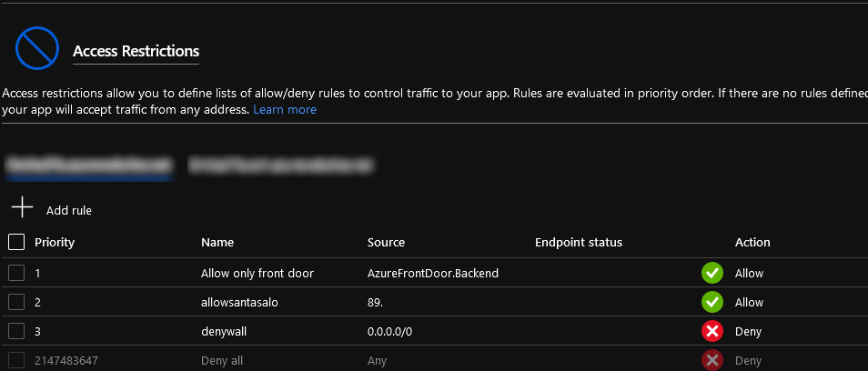The image size is (868, 371).
Task: Click the Access Restrictions blocked-circle icon
Action: (35, 47)
